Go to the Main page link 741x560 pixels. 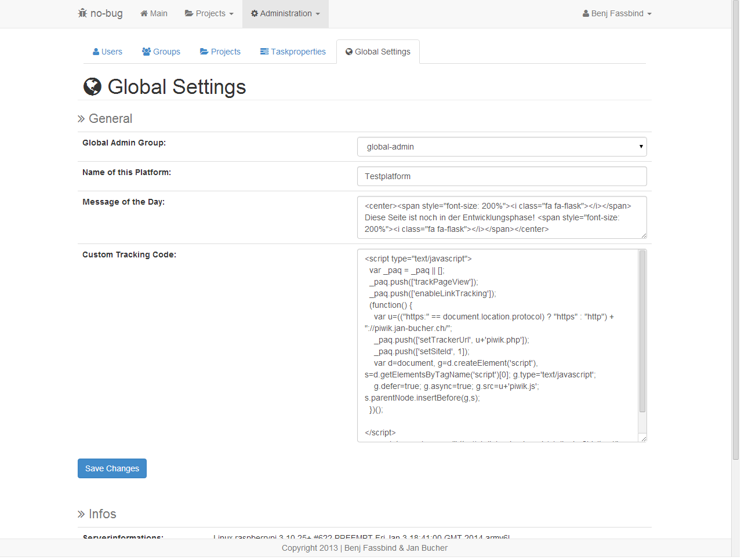(154, 13)
